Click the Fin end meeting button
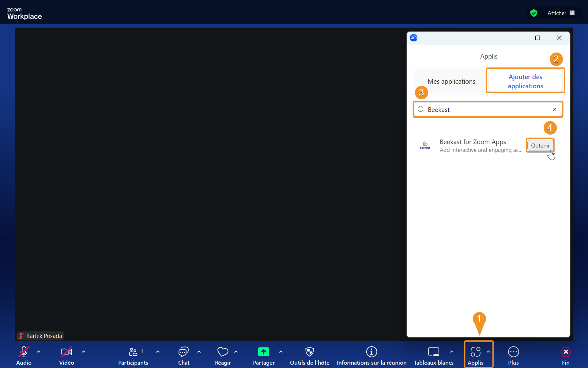This screenshot has width=588, height=368. coord(566,352)
